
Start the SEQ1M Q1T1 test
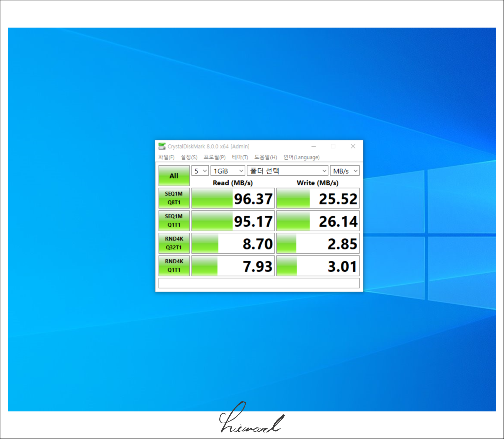tap(174, 221)
